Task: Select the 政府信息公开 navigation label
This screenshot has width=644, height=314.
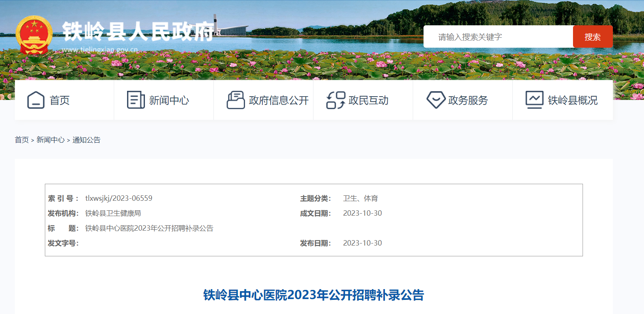Action: point(279,100)
